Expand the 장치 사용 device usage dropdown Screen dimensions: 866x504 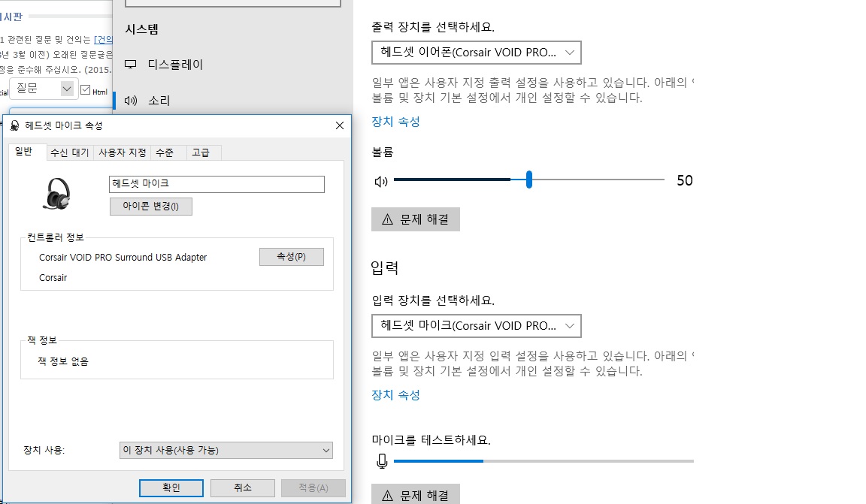coord(226,451)
